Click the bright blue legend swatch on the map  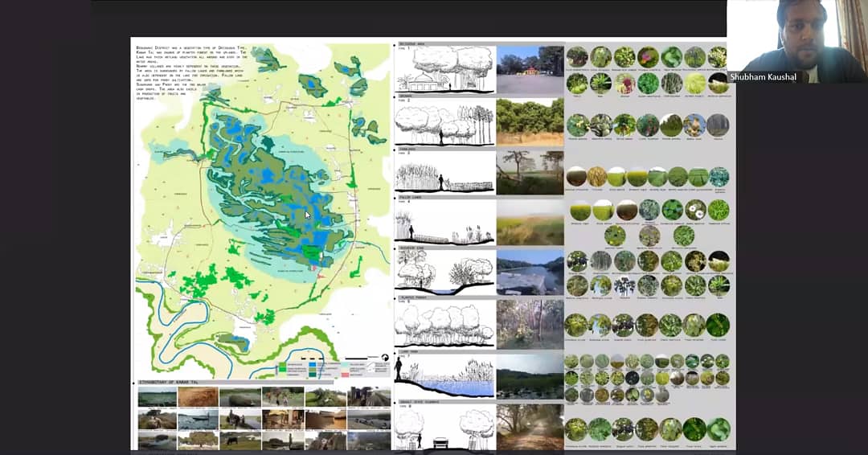(x=313, y=365)
